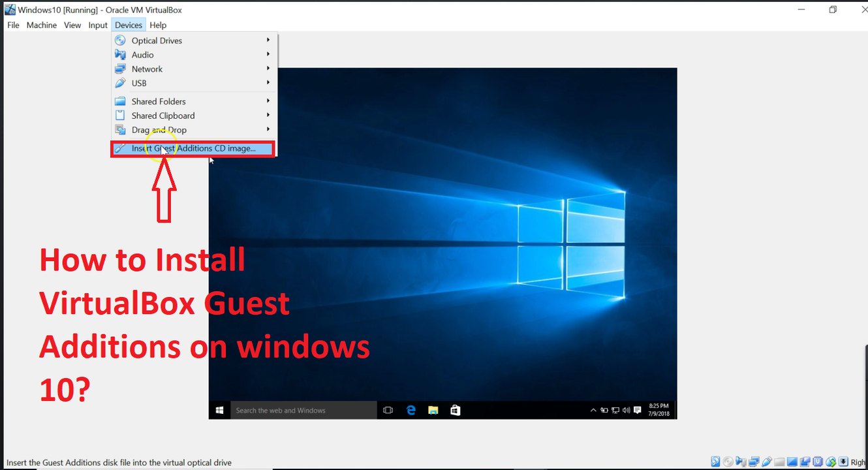Expand the Shared Folders submenu
This screenshot has height=470, width=868.
(194, 101)
